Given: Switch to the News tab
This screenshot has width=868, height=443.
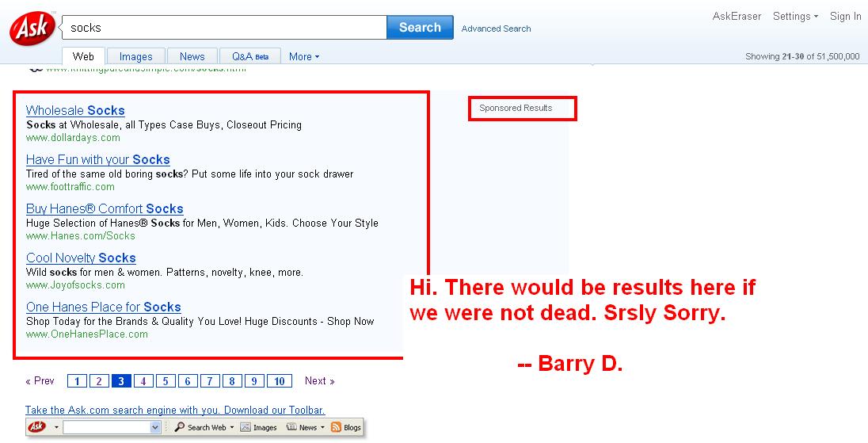Looking at the screenshot, I should tap(192, 56).
